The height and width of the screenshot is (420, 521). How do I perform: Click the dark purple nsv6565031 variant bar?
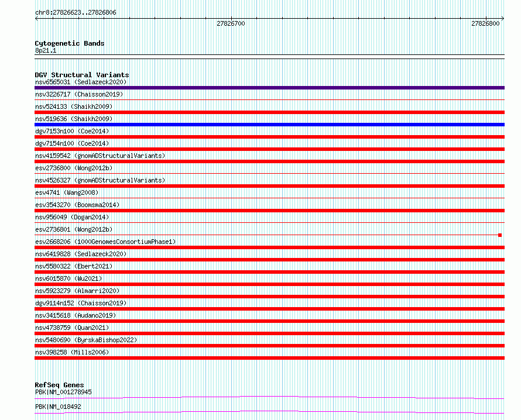(269, 88)
